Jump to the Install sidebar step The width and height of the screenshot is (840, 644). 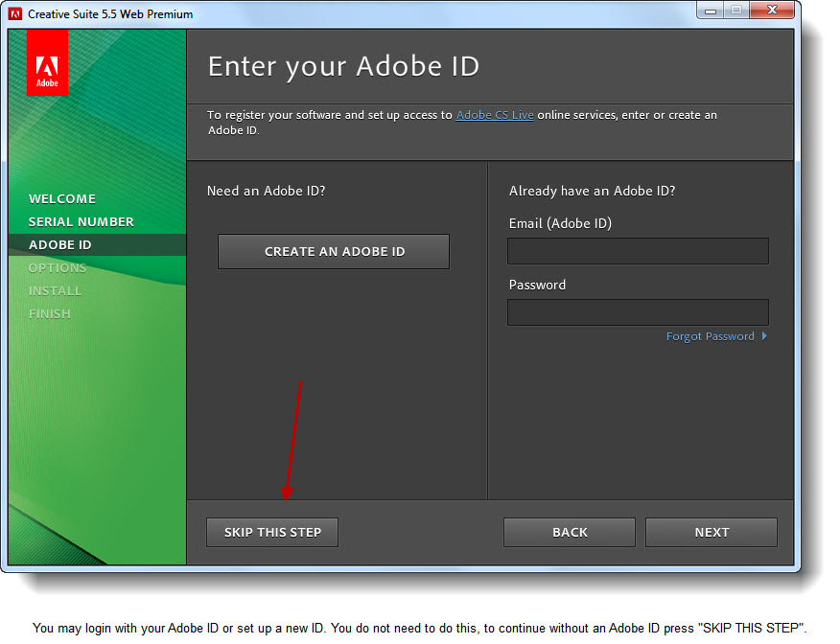[55, 290]
